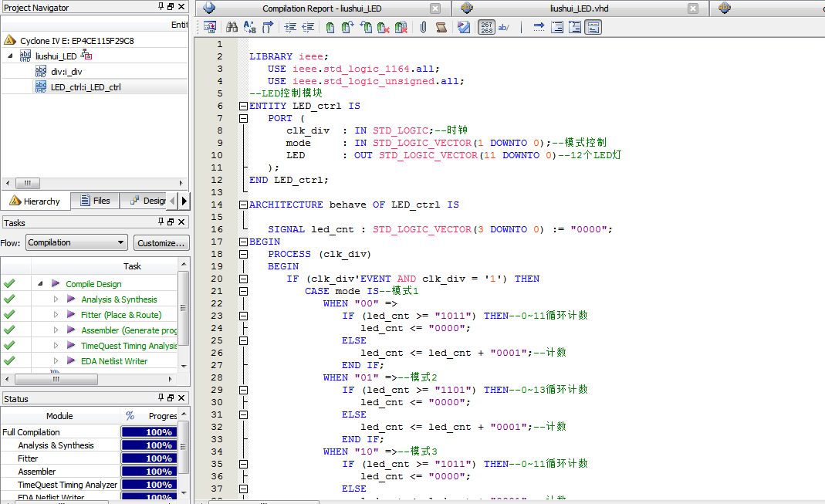Click the Find Matching Delimiter braces icon
The height and width of the screenshot is (504, 825).
pyautogui.click(x=267, y=27)
